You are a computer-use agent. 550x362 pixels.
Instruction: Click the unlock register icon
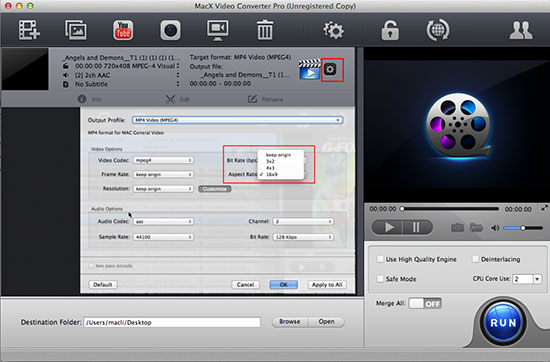[x=390, y=30]
